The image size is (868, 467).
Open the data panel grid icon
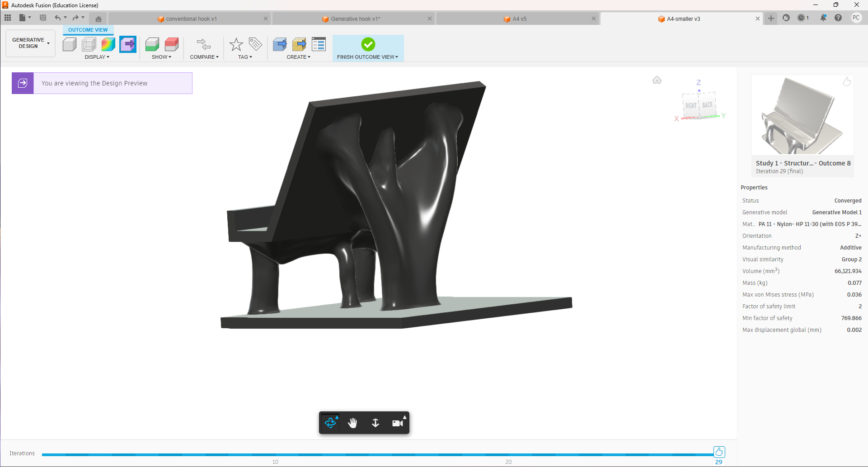[x=8, y=18]
